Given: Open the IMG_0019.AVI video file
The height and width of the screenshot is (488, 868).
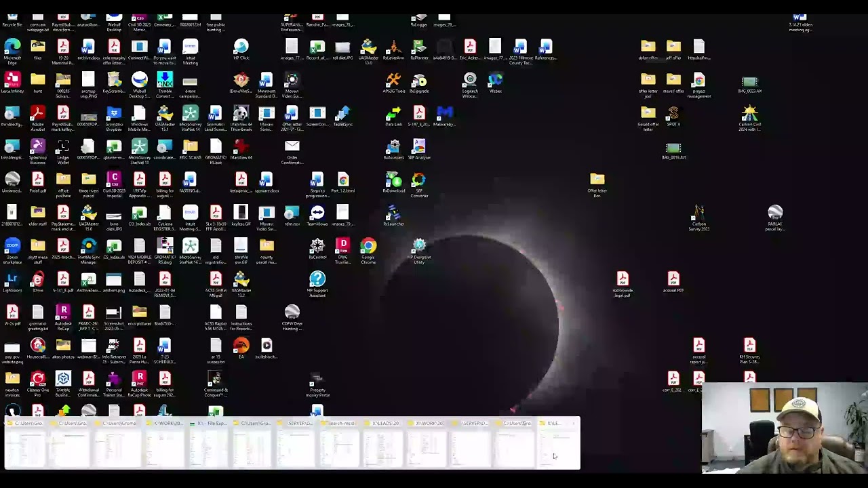Looking at the screenshot, I should point(673,150).
